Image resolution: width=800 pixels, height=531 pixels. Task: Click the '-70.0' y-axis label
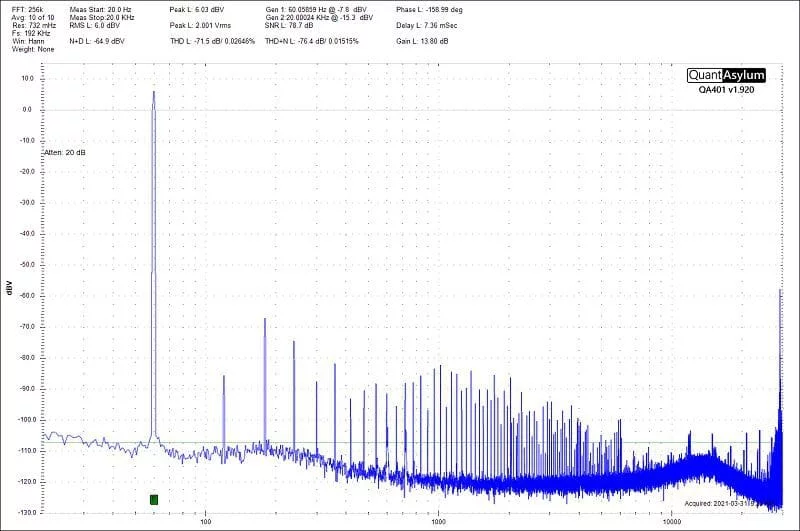(26, 327)
